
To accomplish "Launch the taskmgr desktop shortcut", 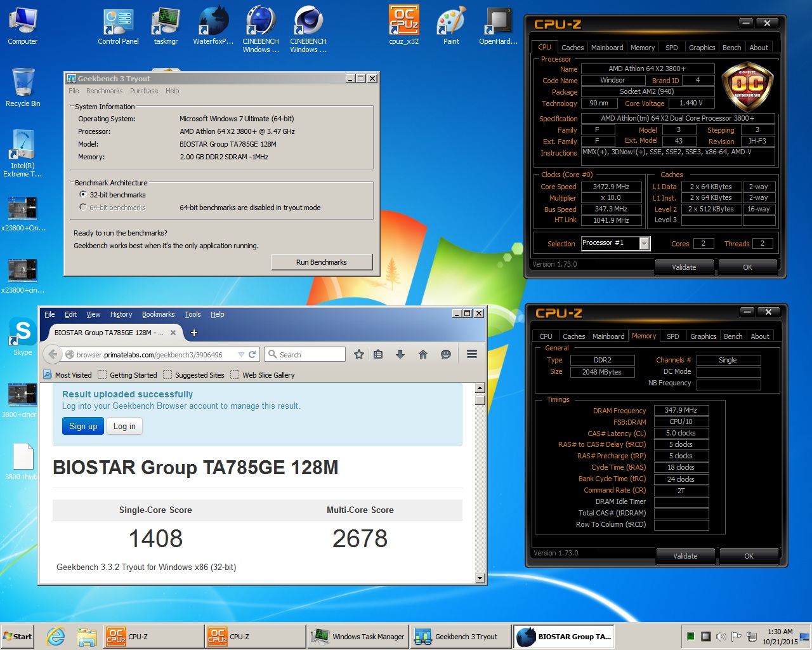I will (x=166, y=26).
